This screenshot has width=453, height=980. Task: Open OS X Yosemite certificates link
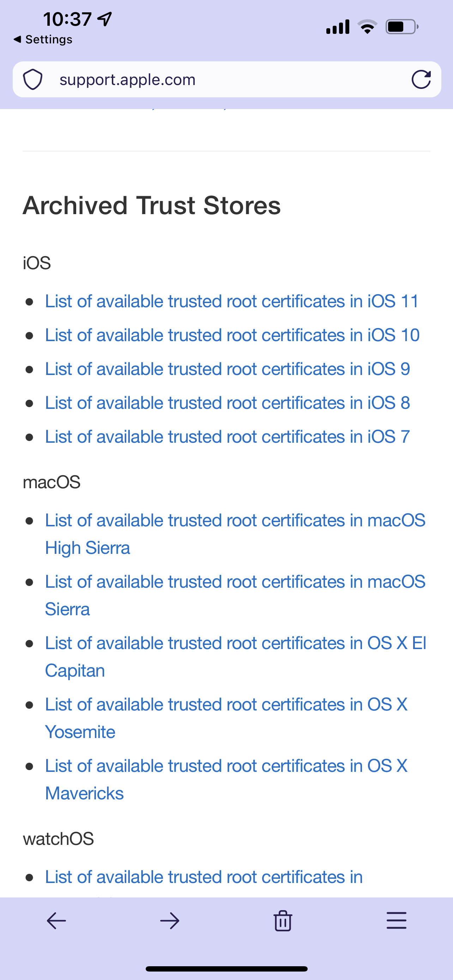tap(226, 718)
